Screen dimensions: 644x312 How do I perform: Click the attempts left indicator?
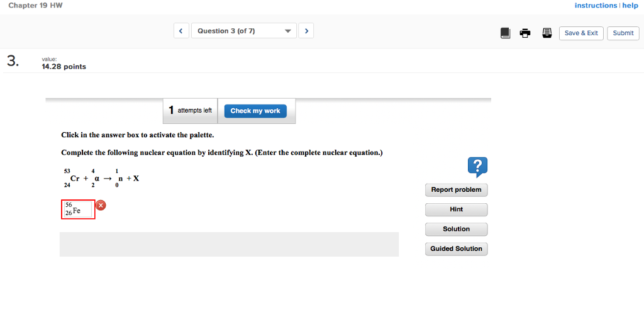(190, 111)
